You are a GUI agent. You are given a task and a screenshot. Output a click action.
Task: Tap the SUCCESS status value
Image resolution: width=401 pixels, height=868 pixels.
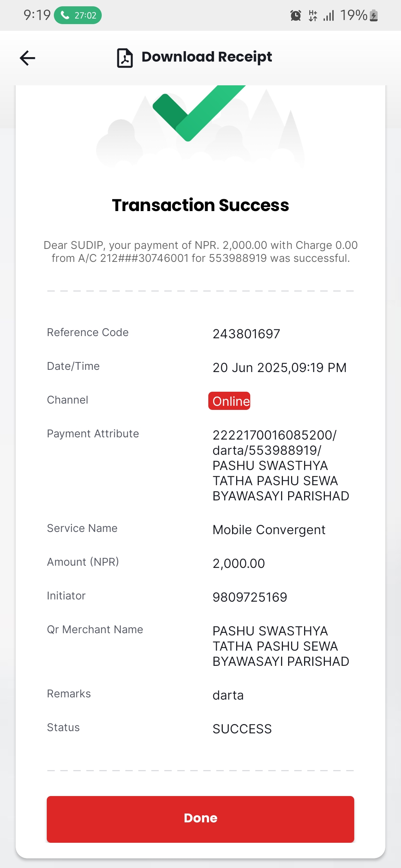pos(242,729)
